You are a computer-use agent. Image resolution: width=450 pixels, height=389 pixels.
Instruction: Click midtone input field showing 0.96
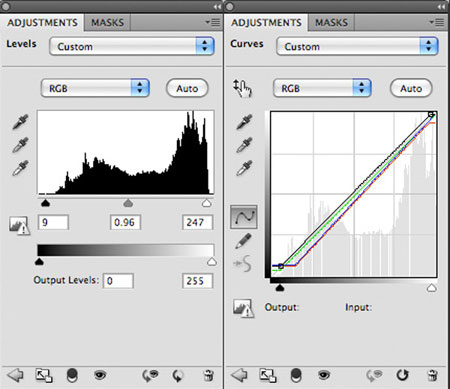(125, 222)
